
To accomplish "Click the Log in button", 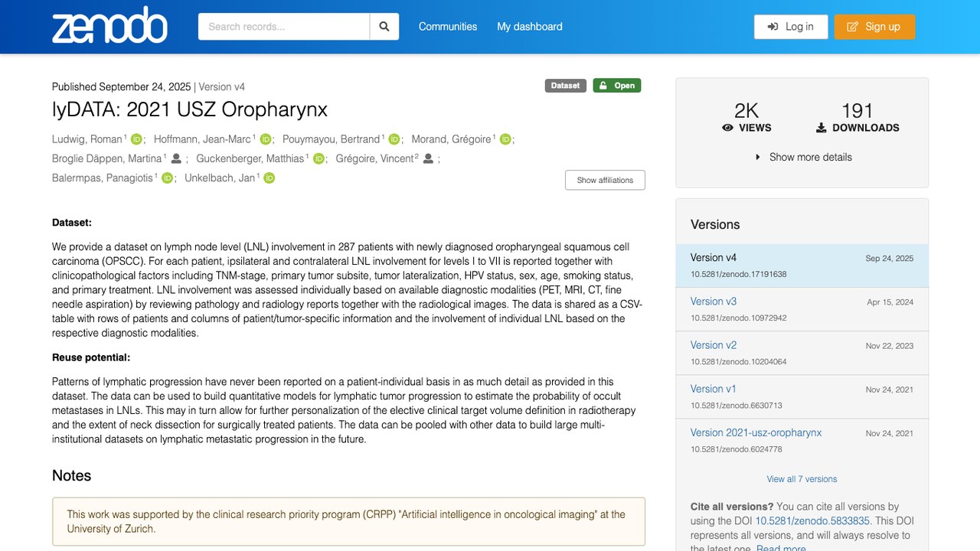I will [791, 27].
